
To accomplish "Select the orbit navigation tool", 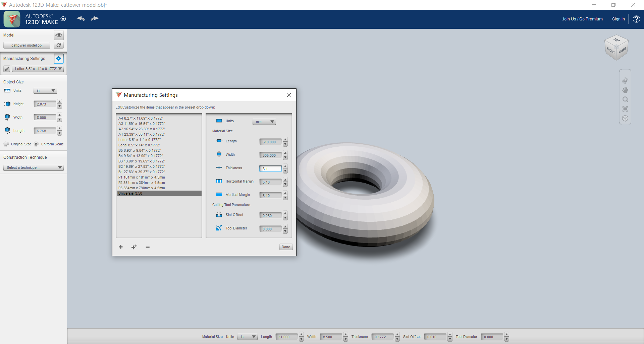I will [625, 80].
